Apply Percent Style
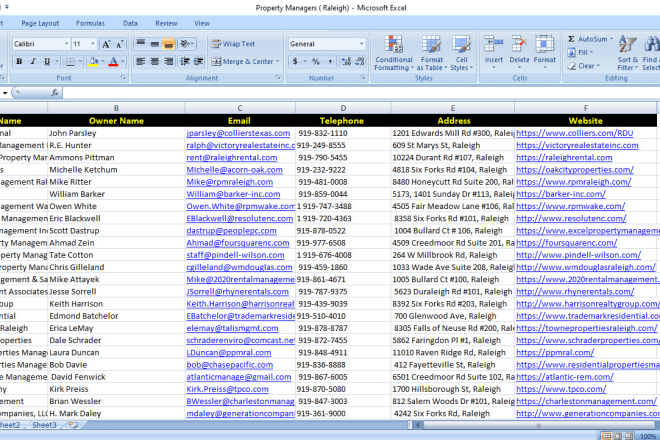The width and height of the screenshot is (660, 440). (x=316, y=62)
